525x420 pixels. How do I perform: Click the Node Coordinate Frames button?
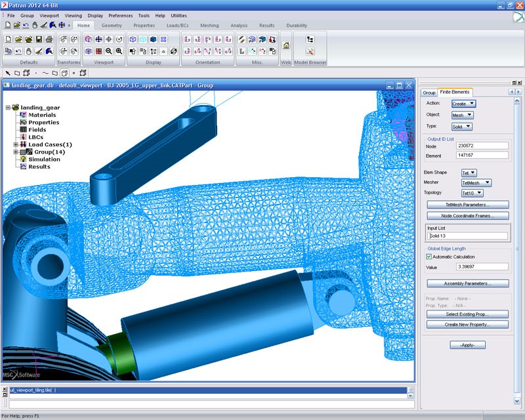pyautogui.click(x=468, y=216)
